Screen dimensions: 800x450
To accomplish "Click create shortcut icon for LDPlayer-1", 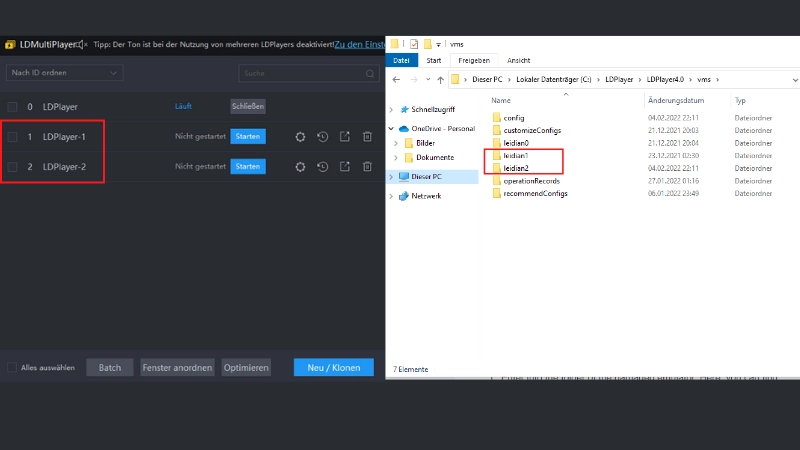I will click(345, 137).
